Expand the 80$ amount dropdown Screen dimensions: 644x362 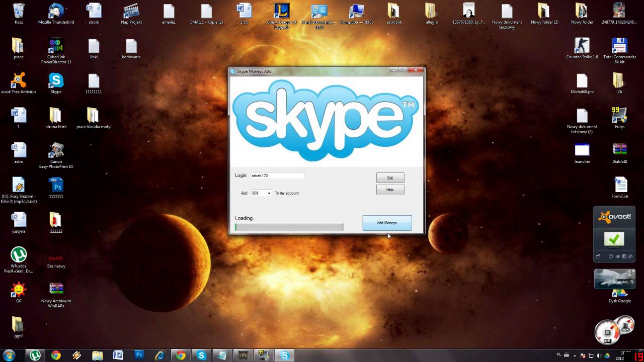click(x=269, y=193)
